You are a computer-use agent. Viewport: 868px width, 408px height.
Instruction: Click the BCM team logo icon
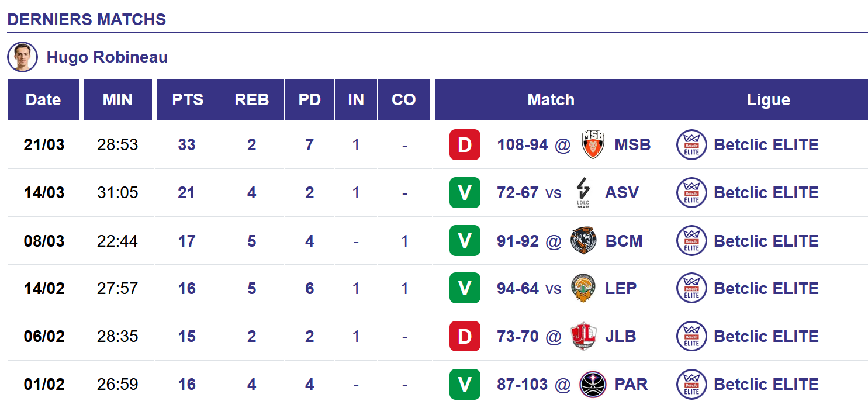583,240
